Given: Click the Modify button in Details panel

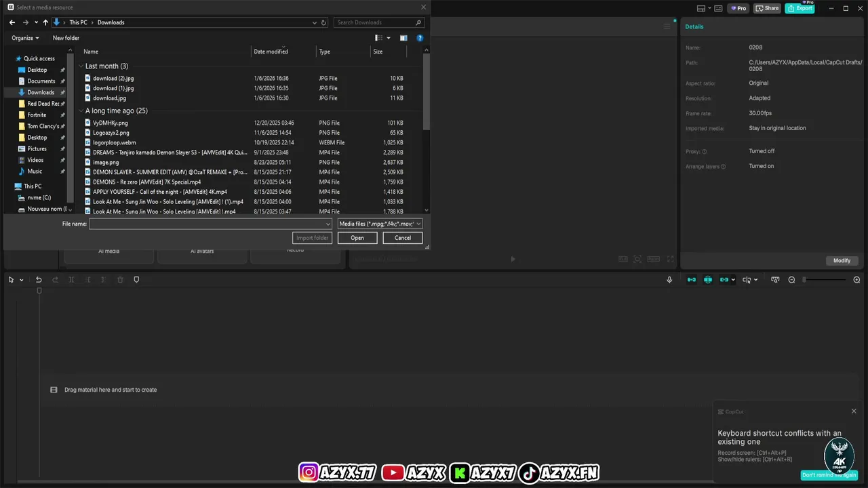Looking at the screenshot, I should [842, 260].
